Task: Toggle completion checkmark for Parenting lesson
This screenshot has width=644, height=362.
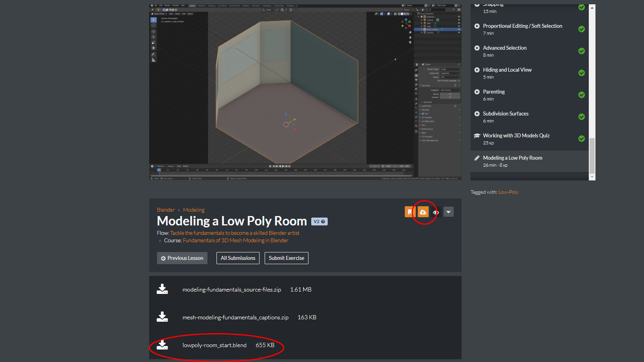Action: tap(582, 95)
